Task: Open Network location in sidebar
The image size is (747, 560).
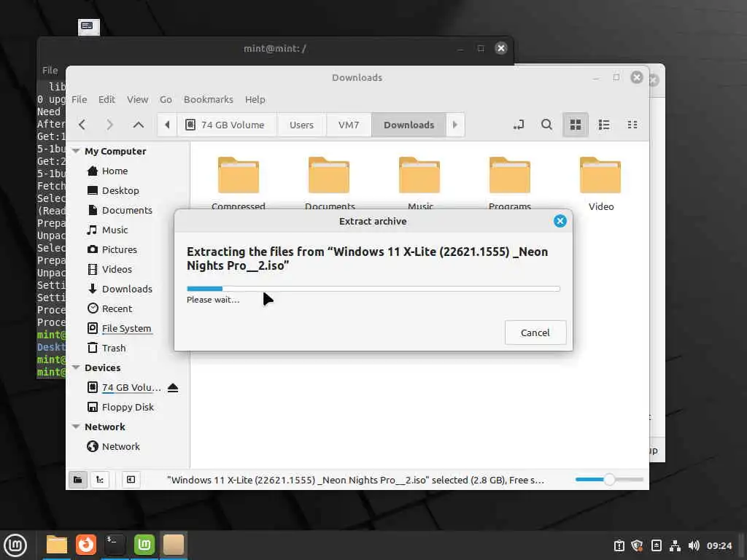Action: (120, 446)
